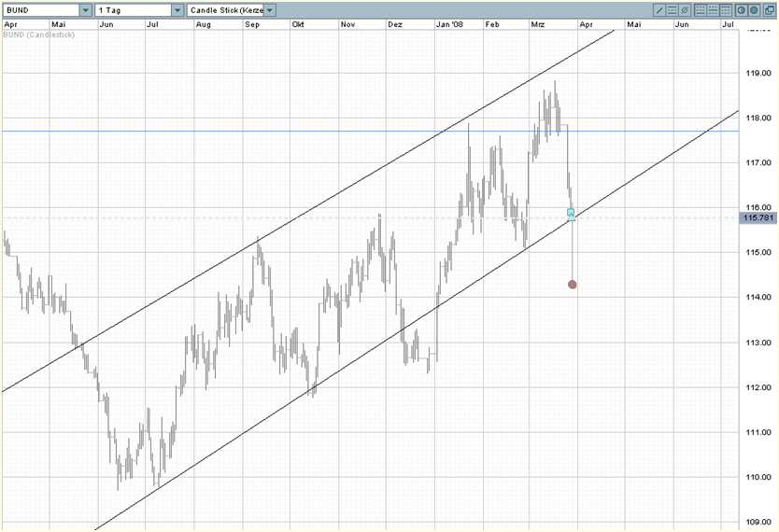Click the 113.00 price axis label
Image resolution: width=779 pixels, height=532 pixels.
tap(758, 343)
